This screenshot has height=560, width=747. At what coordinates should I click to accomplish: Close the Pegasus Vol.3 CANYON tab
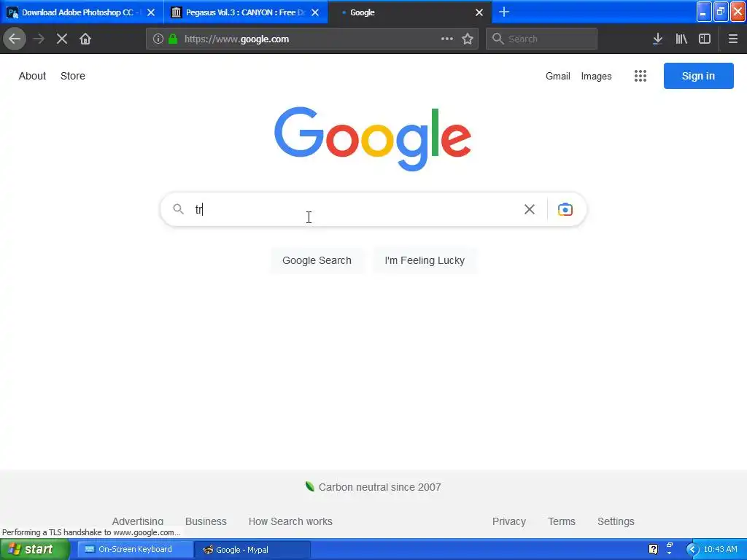click(x=315, y=12)
